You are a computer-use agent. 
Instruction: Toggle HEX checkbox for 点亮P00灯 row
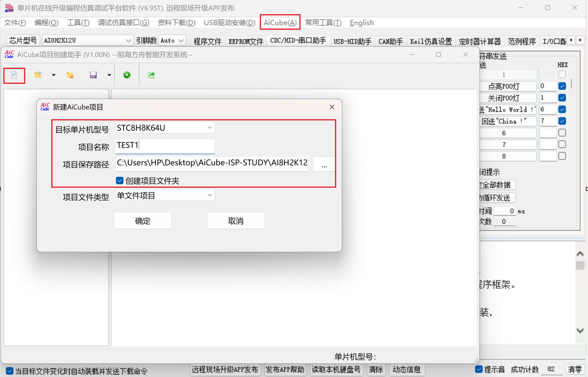562,86
